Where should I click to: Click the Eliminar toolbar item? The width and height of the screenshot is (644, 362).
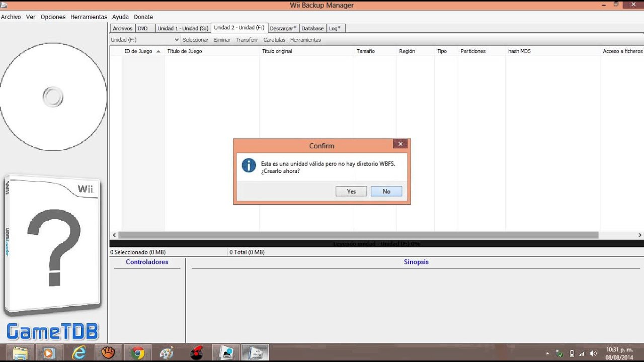[x=222, y=40]
